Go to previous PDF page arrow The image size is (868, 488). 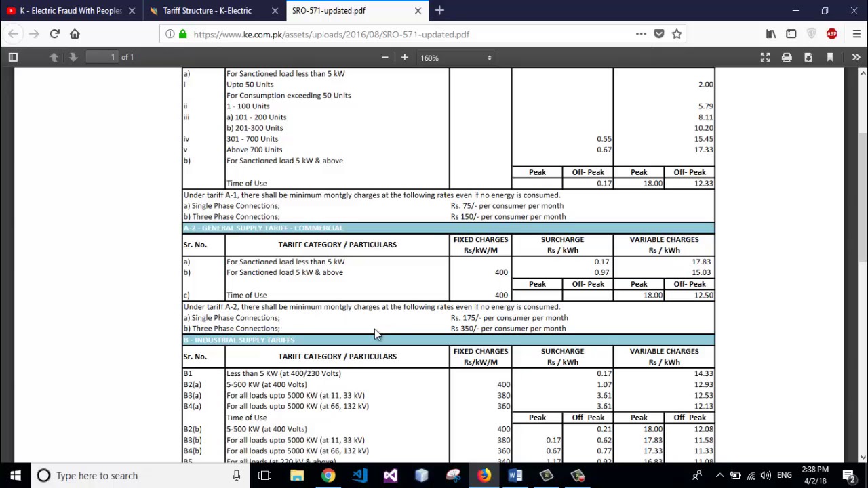[54, 58]
